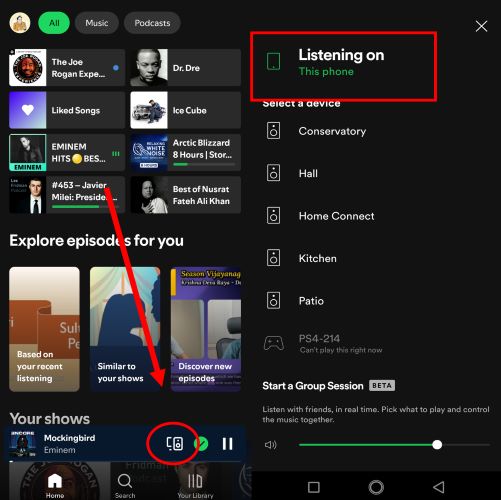This screenshot has height=500, width=501.
Task: Open the Dr. Dre tile
Action: pos(186,68)
